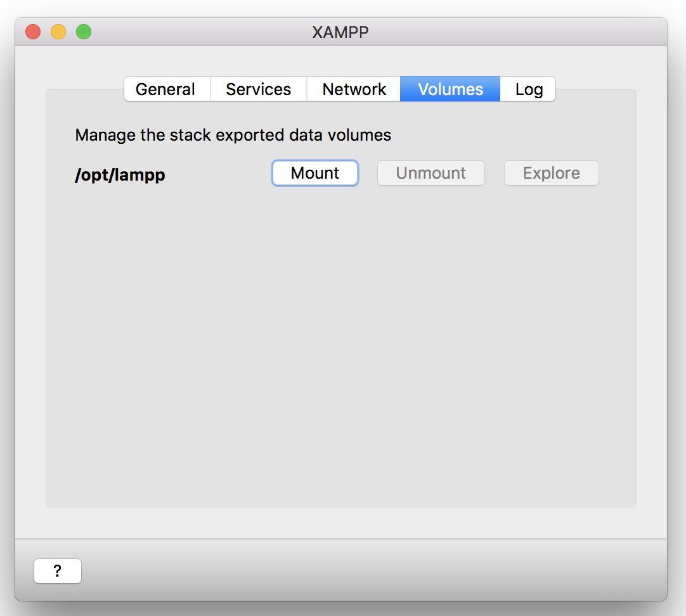Show the Log tab
The image size is (686, 616).
tap(528, 89)
